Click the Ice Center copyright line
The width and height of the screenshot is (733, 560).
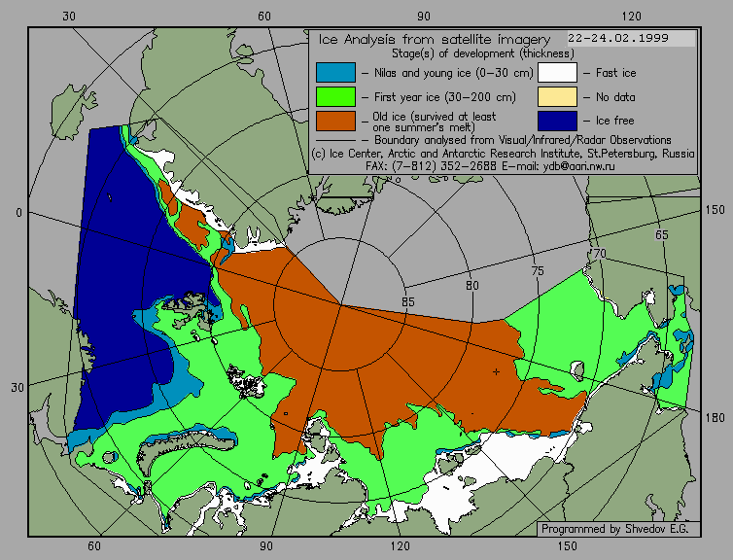tap(503, 154)
